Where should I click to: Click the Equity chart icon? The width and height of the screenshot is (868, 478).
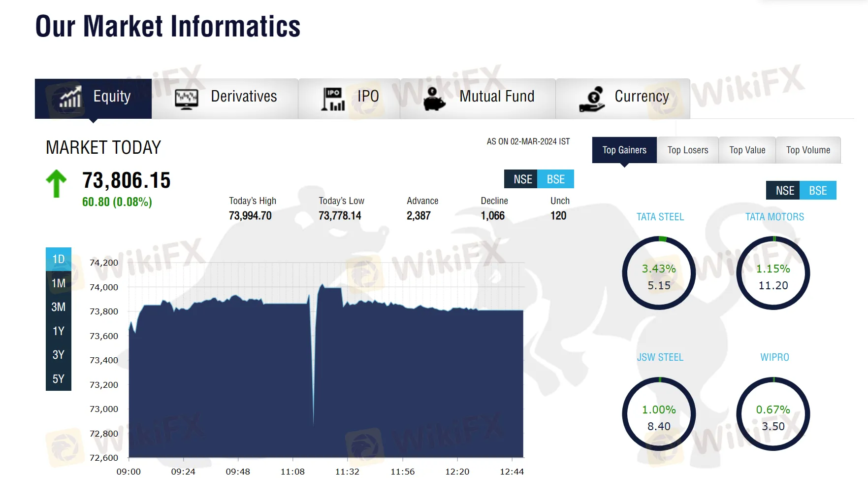click(x=70, y=97)
